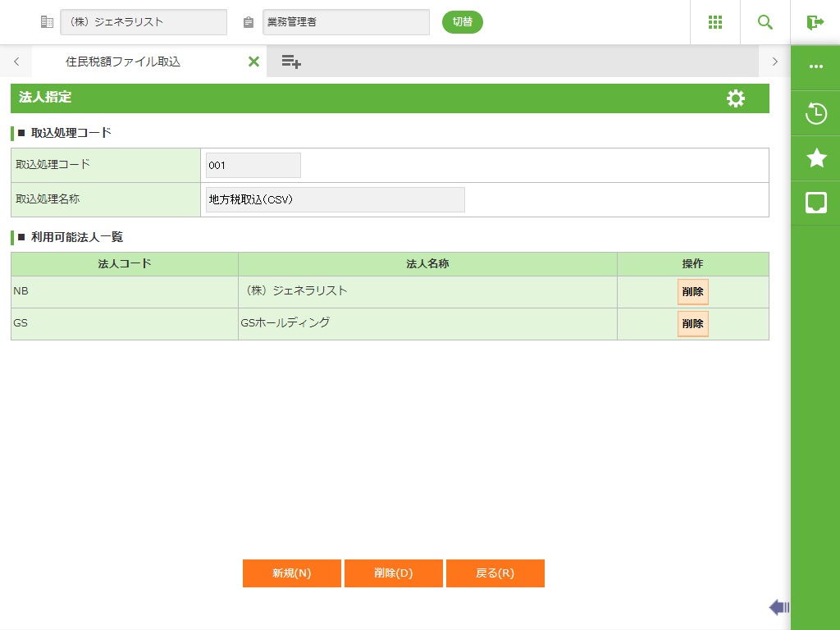Click the logout door icon

[x=815, y=22]
